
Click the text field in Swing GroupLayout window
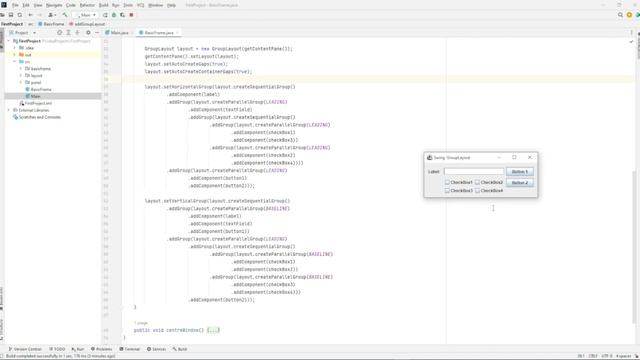[x=474, y=172]
